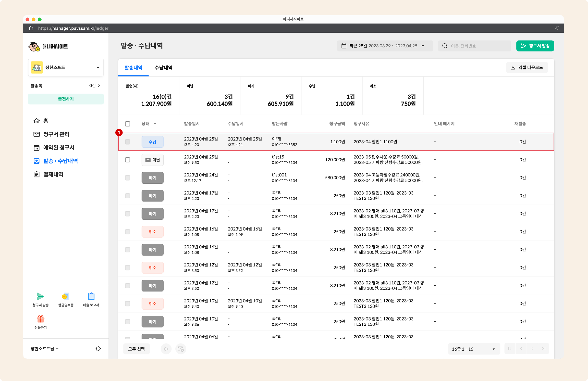Go to the last page arrow
The image size is (588, 381).
click(543, 348)
